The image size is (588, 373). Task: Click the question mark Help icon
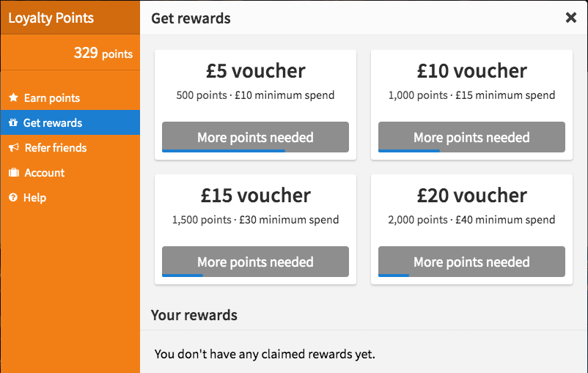(x=13, y=197)
